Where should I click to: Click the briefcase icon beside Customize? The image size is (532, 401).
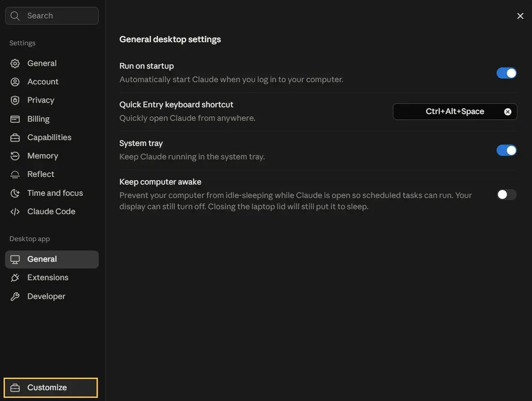click(x=15, y=388)
